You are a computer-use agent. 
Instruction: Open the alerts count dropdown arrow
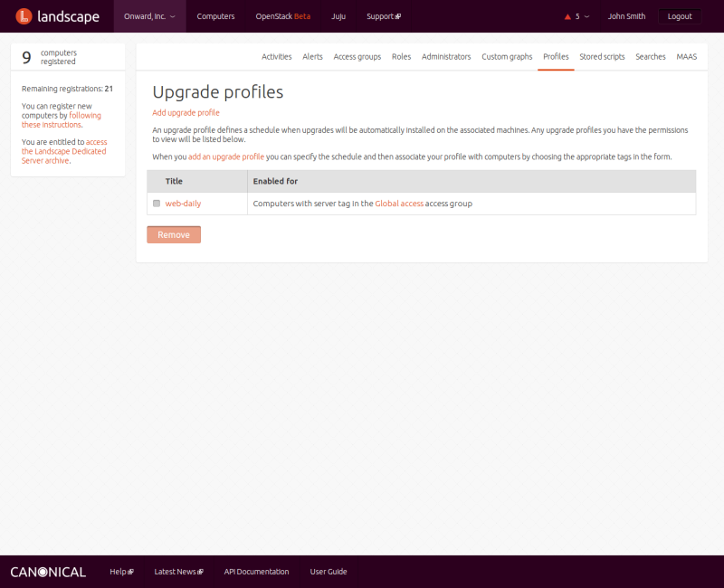586,16
